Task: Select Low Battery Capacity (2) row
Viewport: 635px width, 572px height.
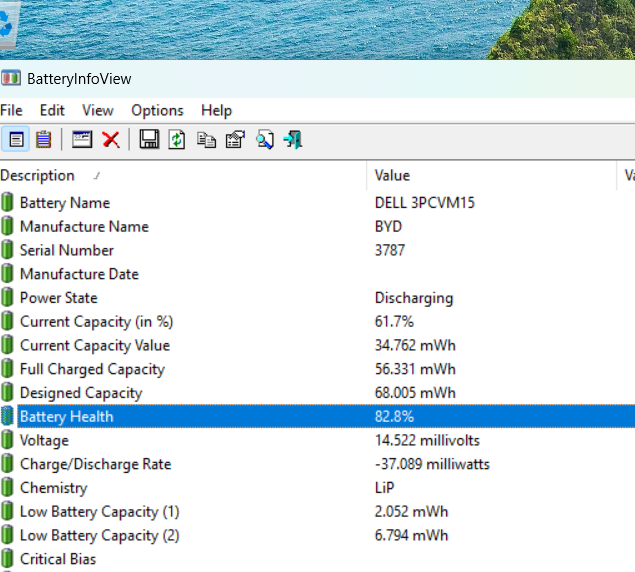Action: pyautogui.click(x=318, y=535)
